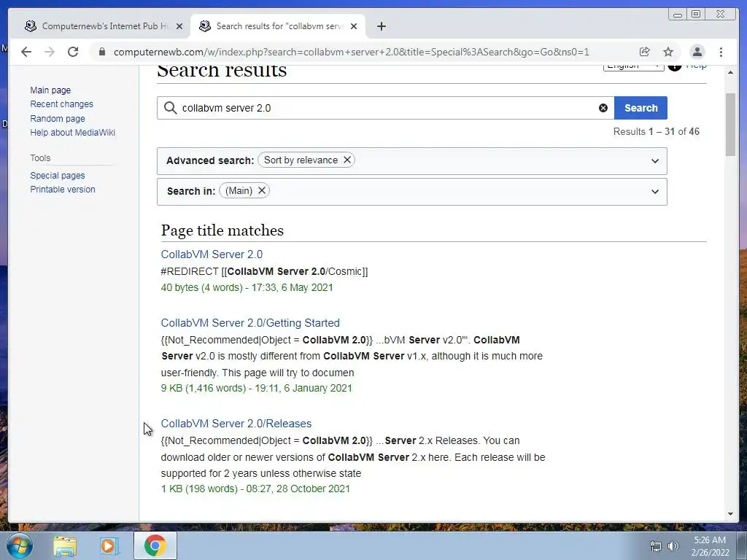Clear the search box with X icon
Viewport: 747px width, 560px height.
603,108
